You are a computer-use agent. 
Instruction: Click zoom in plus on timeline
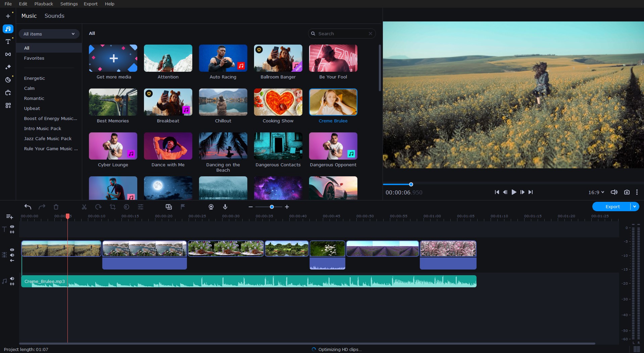coord(287,207)
